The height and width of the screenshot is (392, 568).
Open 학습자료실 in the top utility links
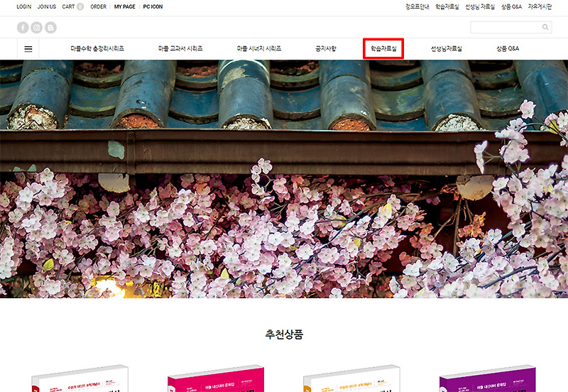pyautogui.click(x=447, y=6)
